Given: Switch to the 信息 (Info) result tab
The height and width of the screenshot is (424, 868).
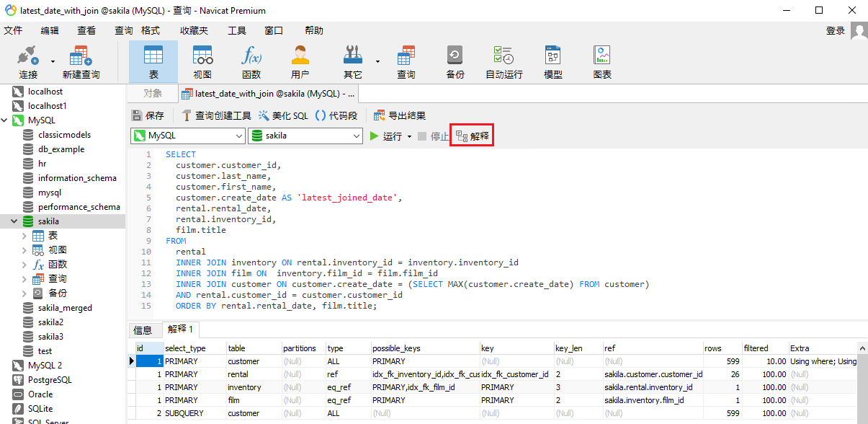Looking at the screenshot, I should click(x=143, y=330).
